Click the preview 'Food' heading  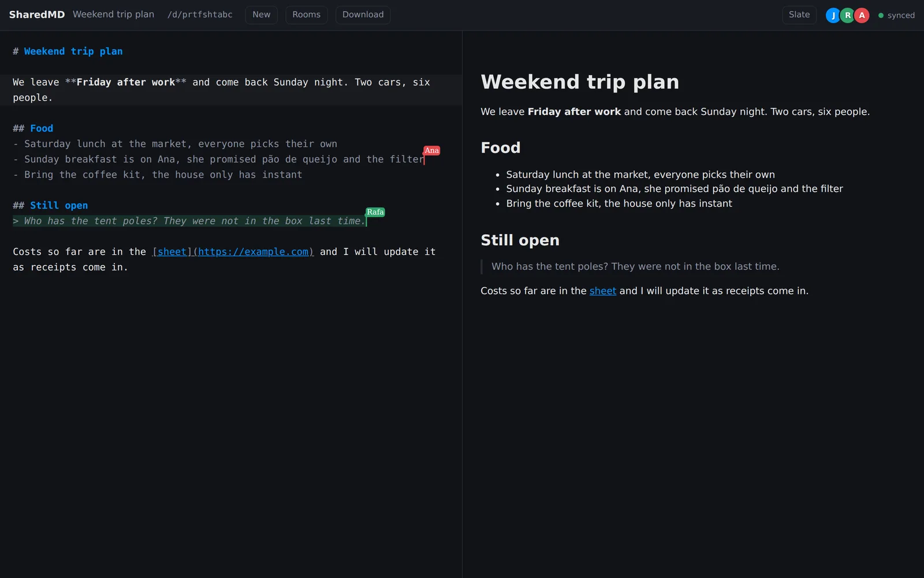501,147
